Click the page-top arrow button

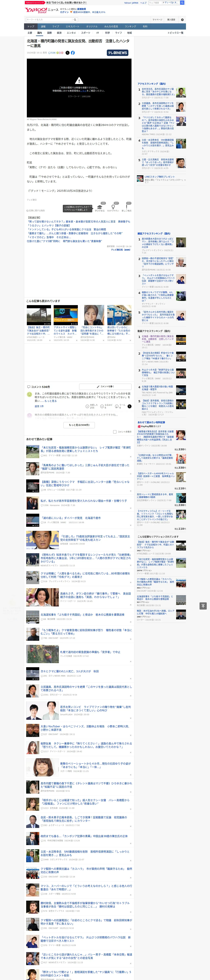tap(203, 606)
